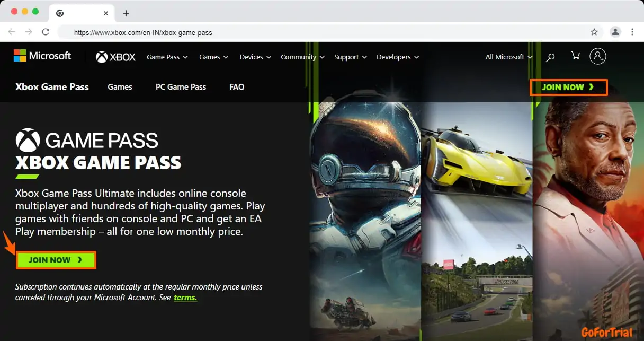Image resolution: width=644 pixels, height=341 pixels.
Task: Click the browser forward arrow
Action: point(29,32)
